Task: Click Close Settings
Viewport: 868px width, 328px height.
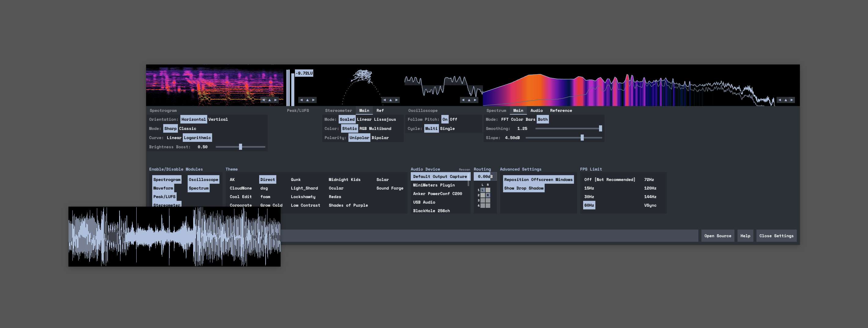Action: [x=776, y=236]
